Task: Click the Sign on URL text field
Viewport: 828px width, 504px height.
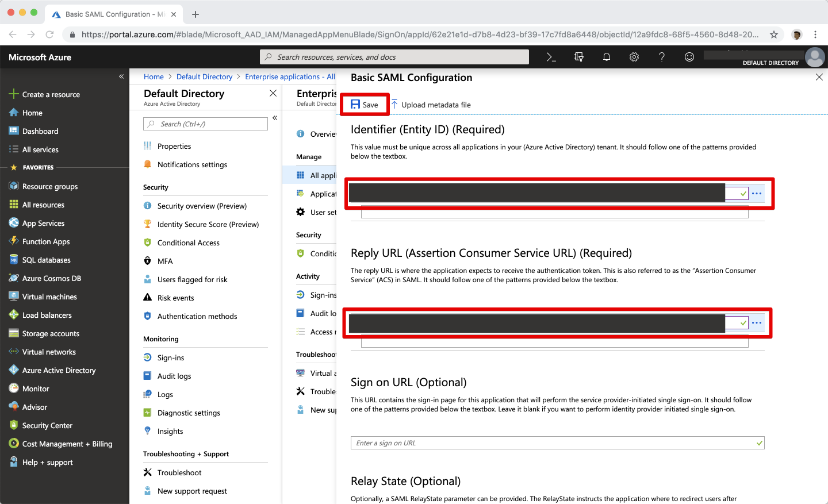Action: pos(552,443)
